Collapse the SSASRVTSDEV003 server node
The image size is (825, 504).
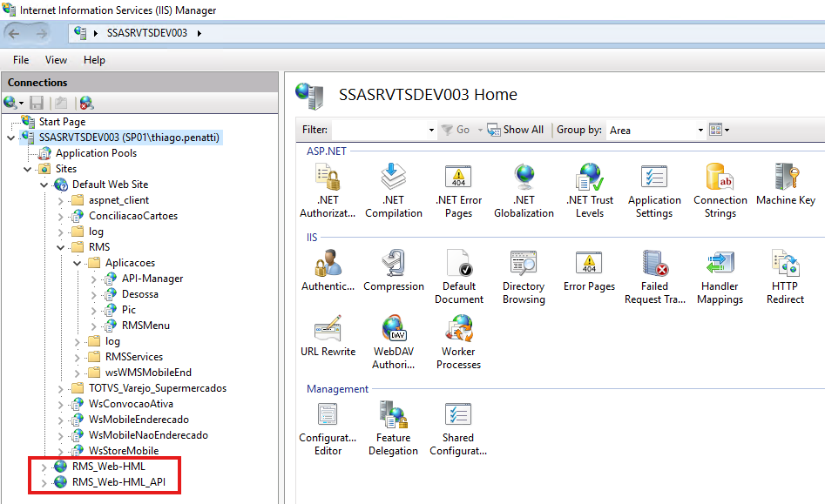(x=11, y=138)
